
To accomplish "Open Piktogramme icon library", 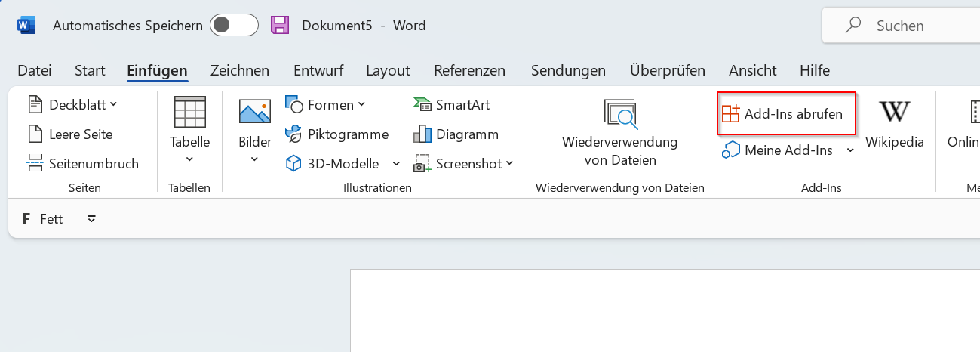I will [x=337, y=134].
